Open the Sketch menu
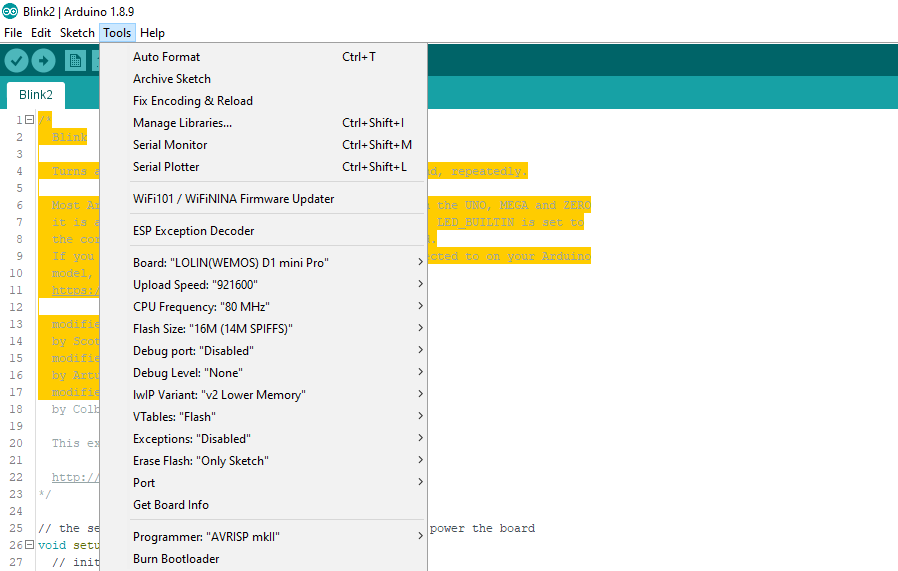This screenshot has width=898, height=571. (77, 33)
